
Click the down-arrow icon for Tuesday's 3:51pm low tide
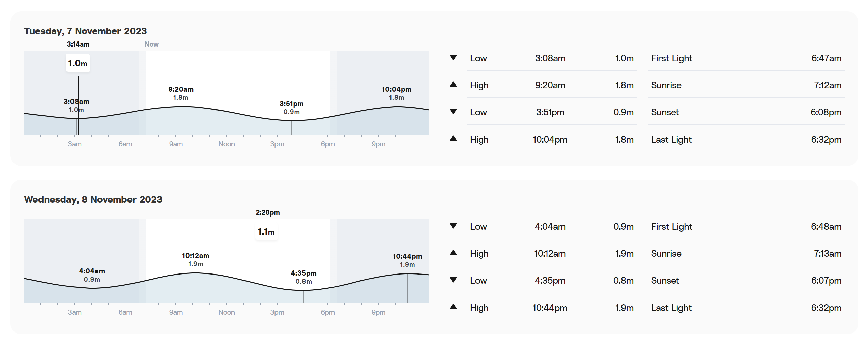tap(453, 112)
